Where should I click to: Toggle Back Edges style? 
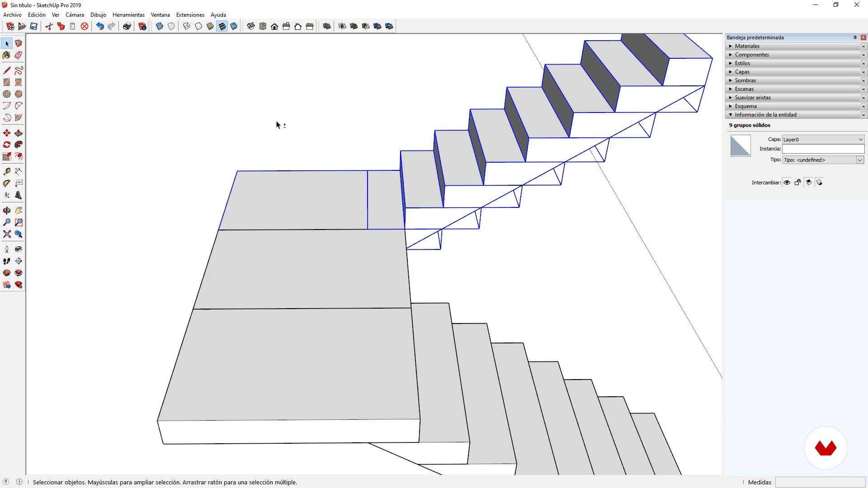tap(171, 26)
